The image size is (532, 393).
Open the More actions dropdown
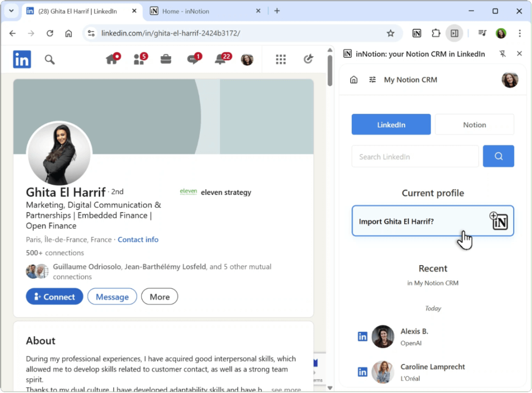pos(159,297)
